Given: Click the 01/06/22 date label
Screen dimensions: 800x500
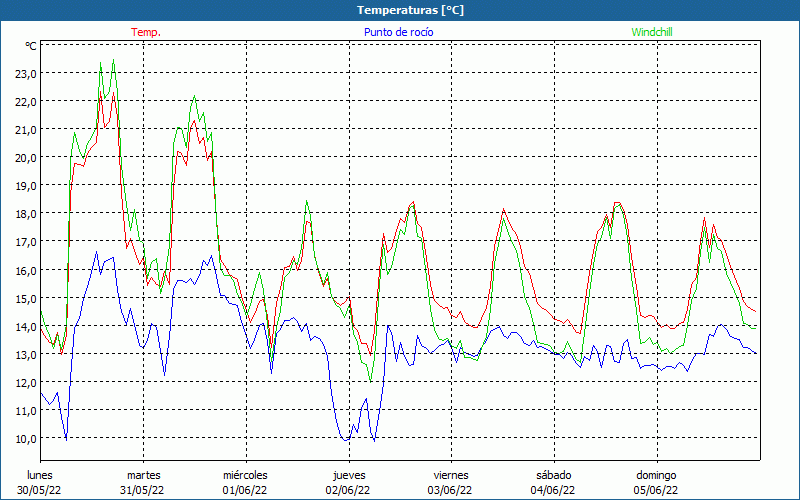Looking at the screenshot, I should click(245, 490).
